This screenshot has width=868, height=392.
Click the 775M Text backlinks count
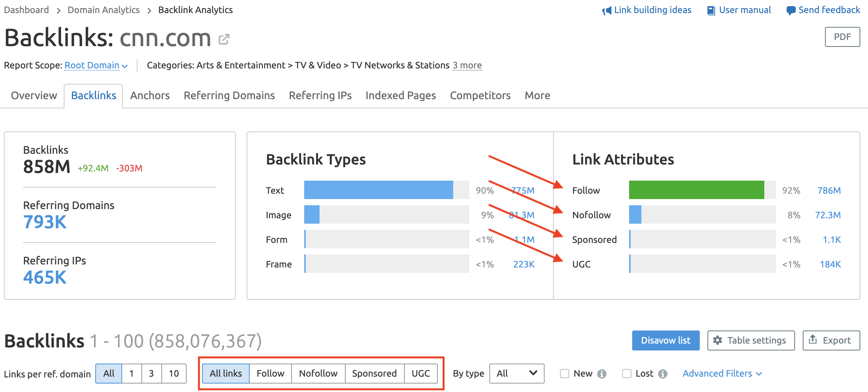pos(523,191)
